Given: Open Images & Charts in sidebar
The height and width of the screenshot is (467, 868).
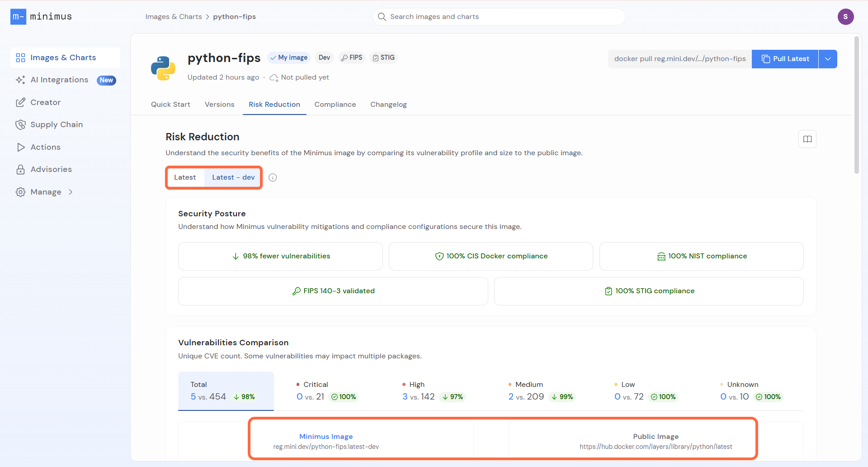Looking at the screenshot, I should (65, 57).
